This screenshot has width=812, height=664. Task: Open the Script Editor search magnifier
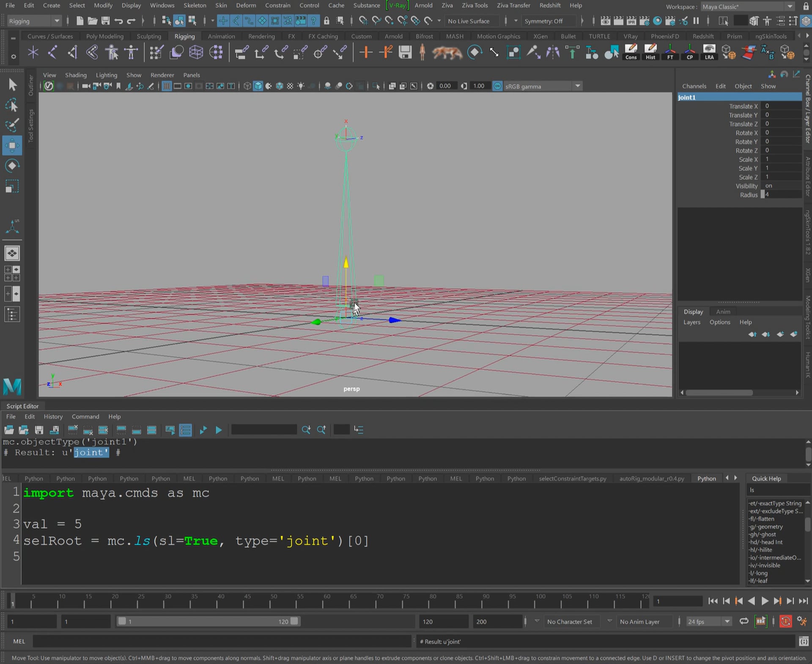[306, 430]
